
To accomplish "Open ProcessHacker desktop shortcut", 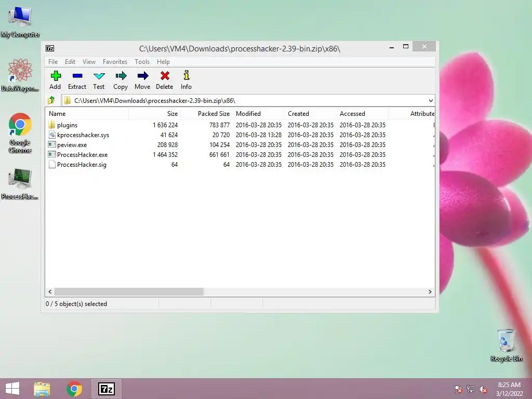I will [x=20, y=184].
